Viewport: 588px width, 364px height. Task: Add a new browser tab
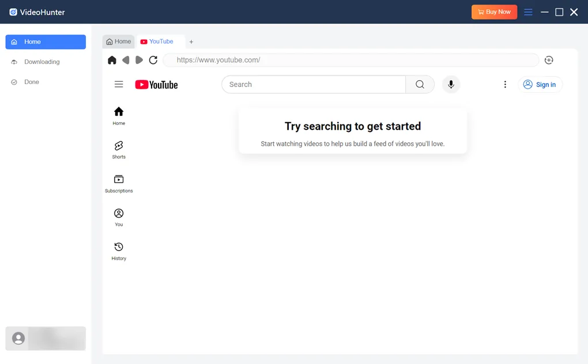(191, 42)
